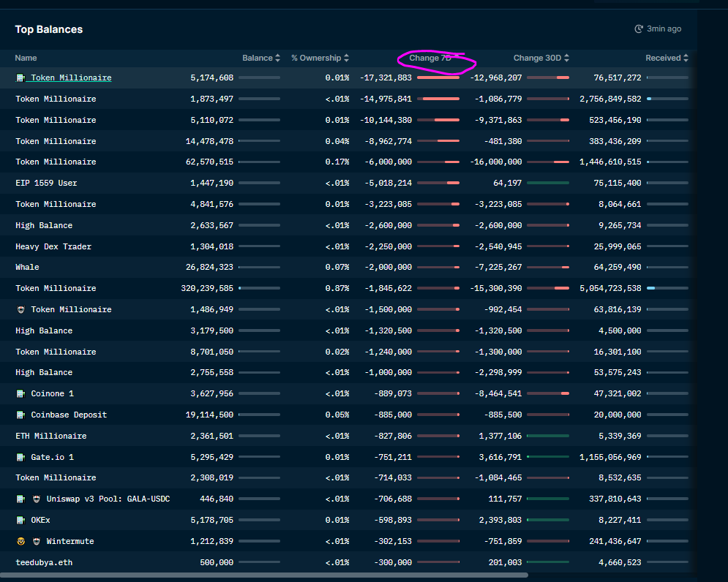This screenshot has height=582, width=728.
Task: Click the yellow emoji icon in the Wintermute row
Action: tap(20, 541)
